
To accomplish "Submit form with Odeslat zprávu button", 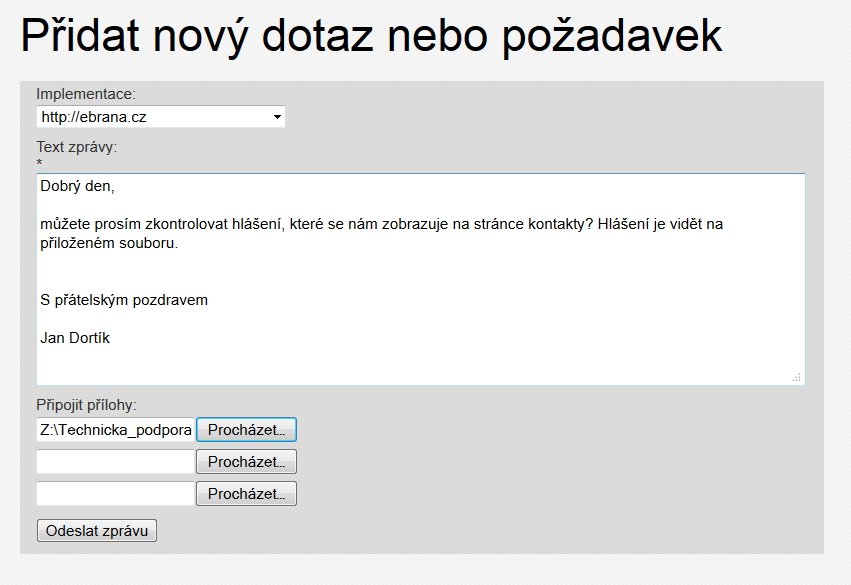I will 97,531.
